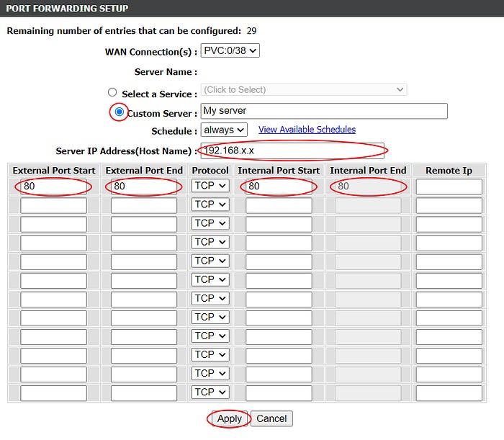This screenshot has height=440, width=504.
Task: Click the Remote Ip field in the last table row
Action: (449, 393)
